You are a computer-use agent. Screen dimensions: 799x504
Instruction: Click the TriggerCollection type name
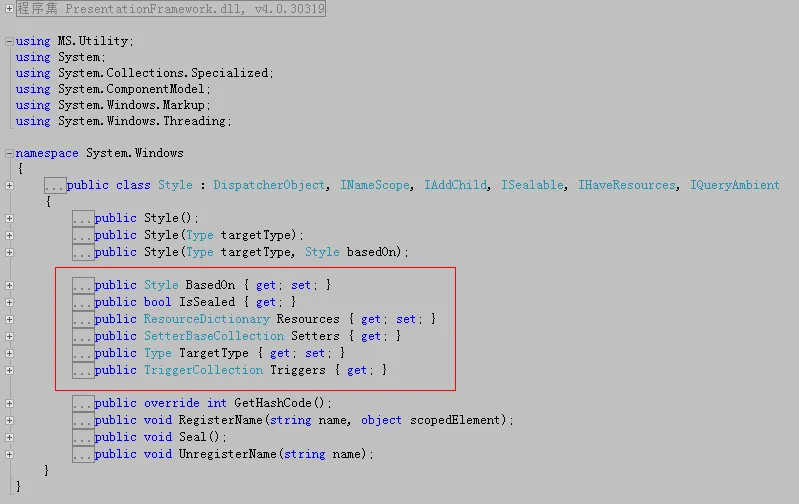[x=203, y=370]
